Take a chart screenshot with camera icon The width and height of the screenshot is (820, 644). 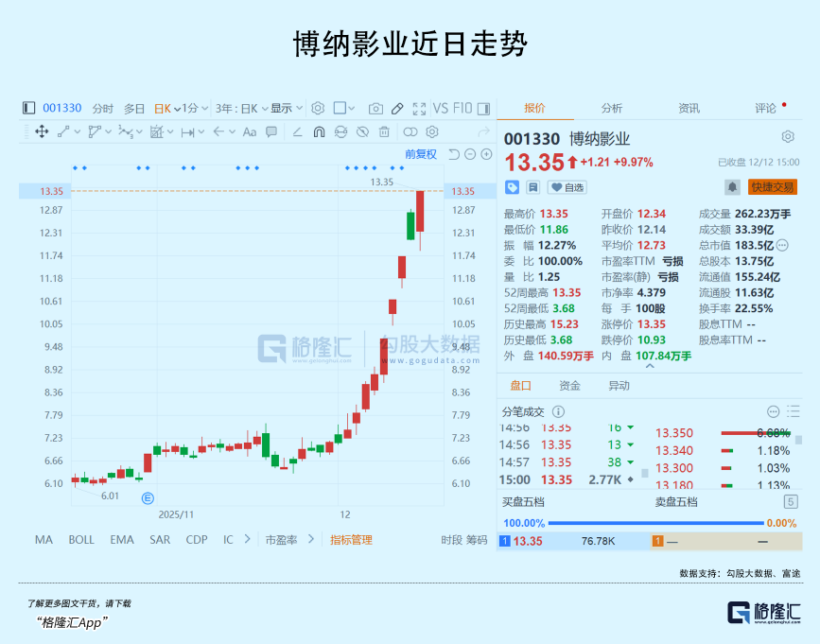[375, 109]
